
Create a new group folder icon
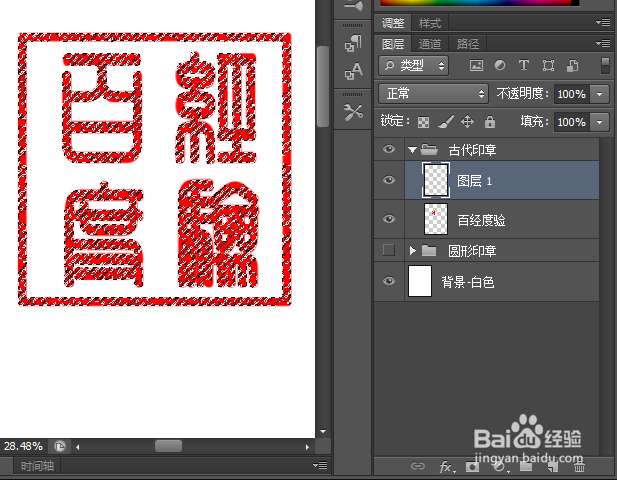coord(526,467)
